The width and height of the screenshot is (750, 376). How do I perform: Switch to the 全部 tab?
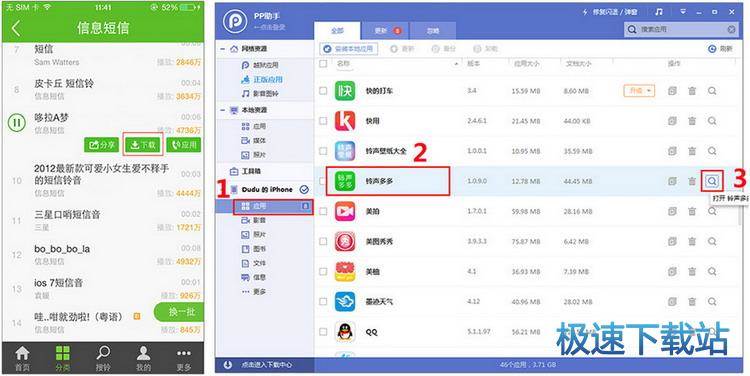(337, 31)
